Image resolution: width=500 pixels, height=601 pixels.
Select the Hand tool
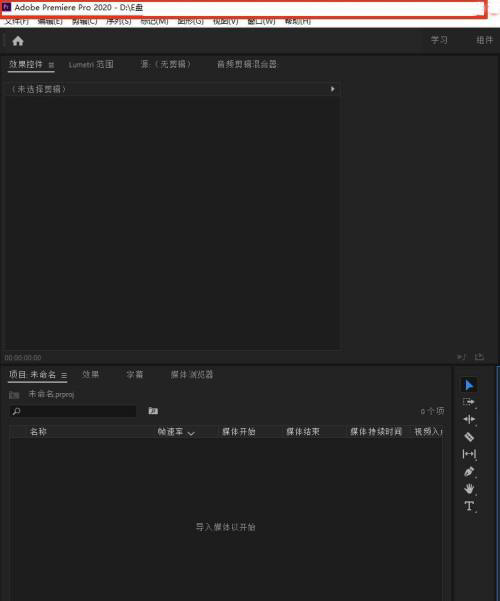[469, 489]
